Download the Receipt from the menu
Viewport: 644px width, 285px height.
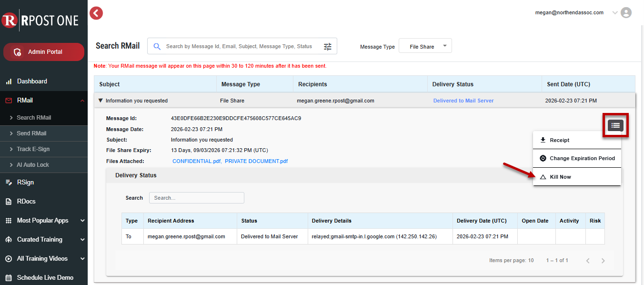point(559,140)
